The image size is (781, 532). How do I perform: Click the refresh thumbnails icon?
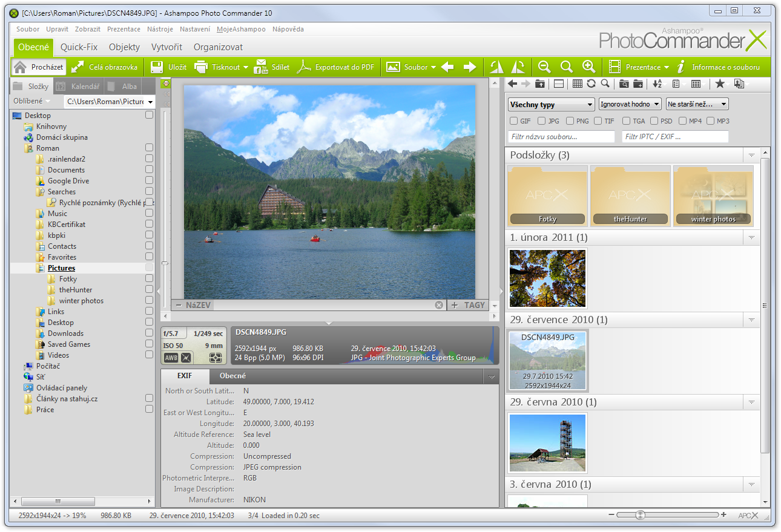tap(591, 84)
